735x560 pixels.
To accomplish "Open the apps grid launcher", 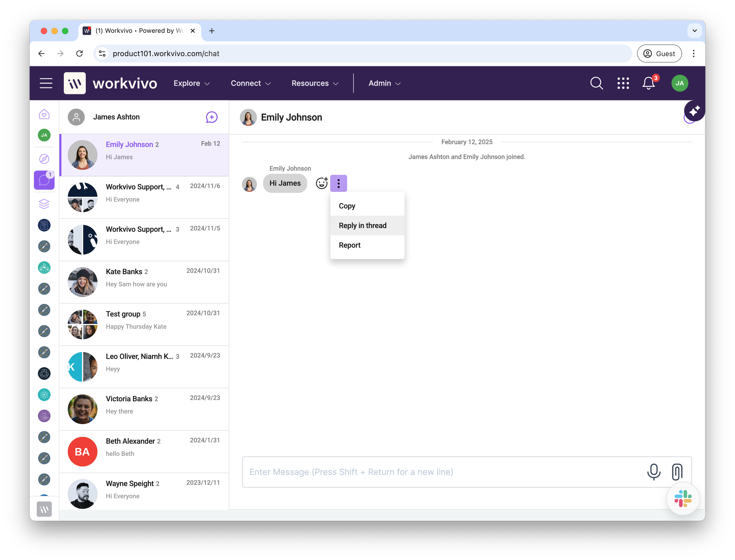I will point(623,83).
